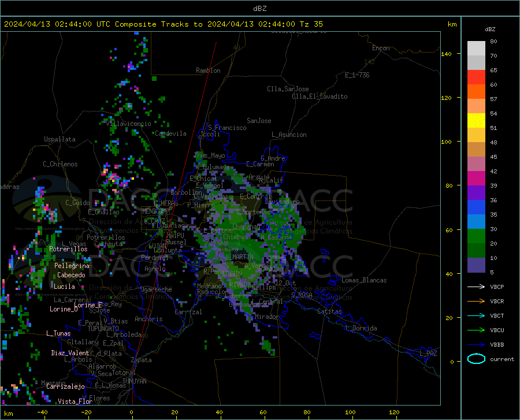Click the 'Catitas' label

click(329, 311)
